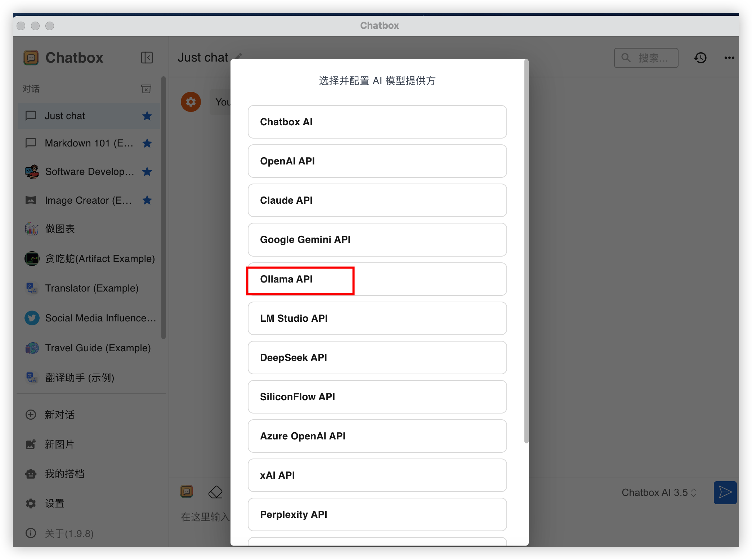Screen dimensions: 752x560
Task: Open the Translator (Example) conversation
Action: 91,288
